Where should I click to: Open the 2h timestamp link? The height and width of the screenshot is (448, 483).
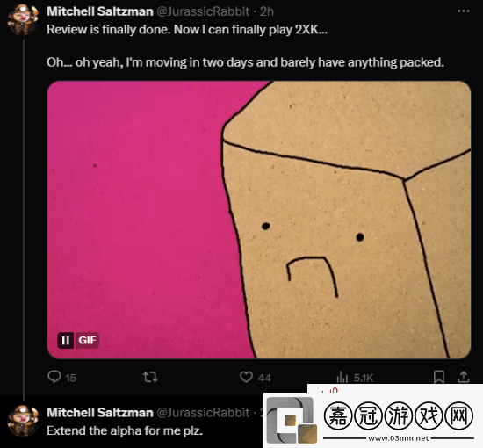coord(267,11)
